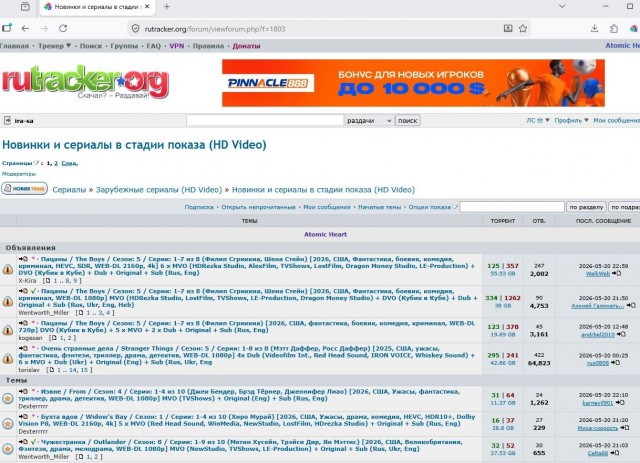Jump to the last post in the Пацаны 1080p topic
This screenshot has width=640, height=463.
(x=631, y=305)
